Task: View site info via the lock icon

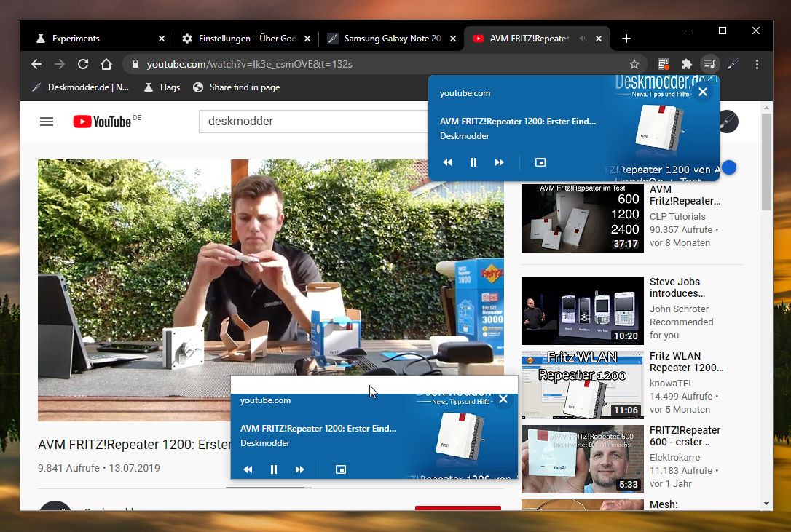Action: [135, 64]
